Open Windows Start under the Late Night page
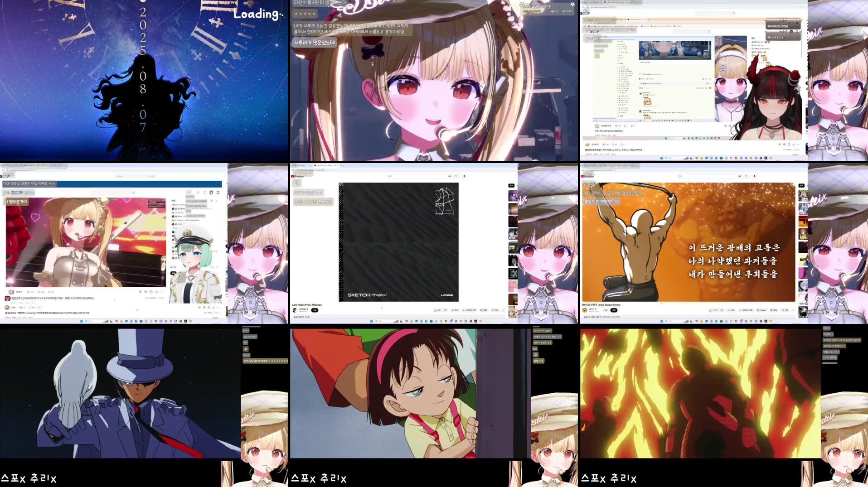Viewport: 868px width, 487px height. point(371,321)
